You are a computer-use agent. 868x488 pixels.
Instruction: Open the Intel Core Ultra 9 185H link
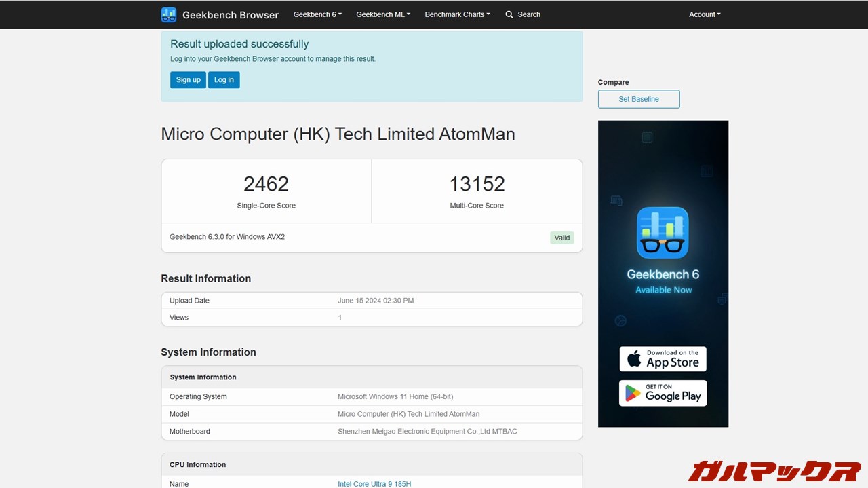(x=374, y=483)
